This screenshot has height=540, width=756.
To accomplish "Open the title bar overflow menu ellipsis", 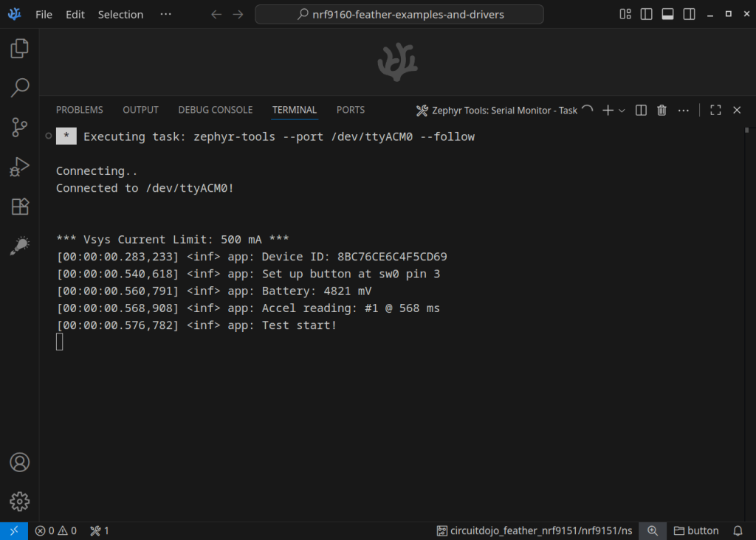I will [x=165, y=14].
